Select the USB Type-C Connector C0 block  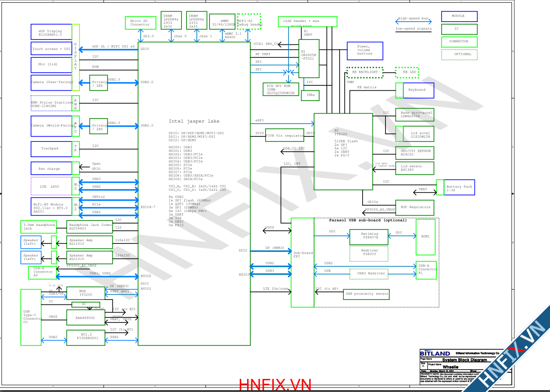point(31,317)
